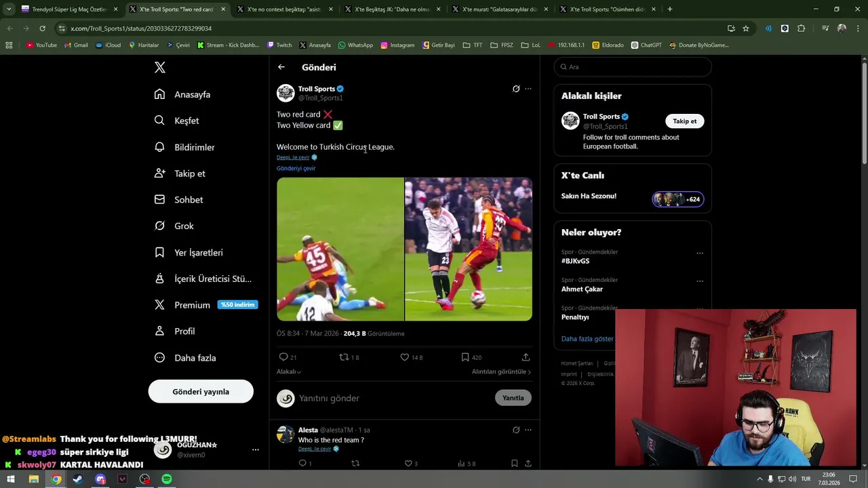Click Yanıtını gönder reply field
This screenshot has height=488, width=868.
click(x=393, y=398)
